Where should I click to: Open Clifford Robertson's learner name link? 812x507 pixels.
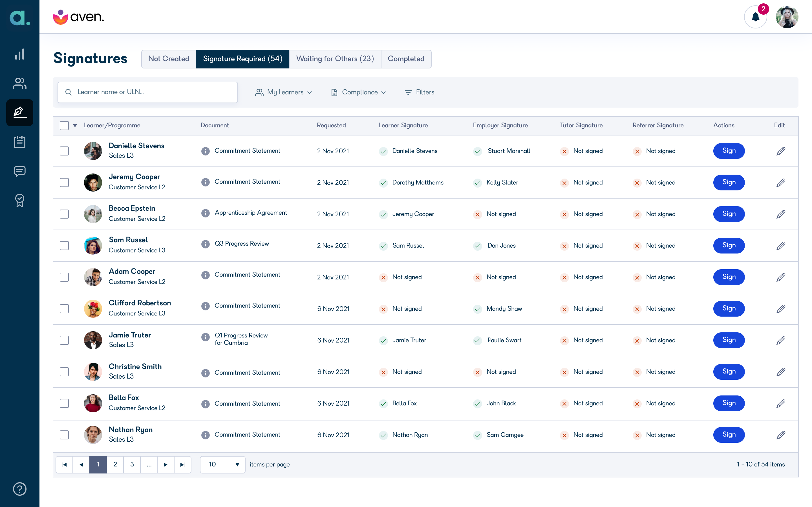(x=140, y=303)
